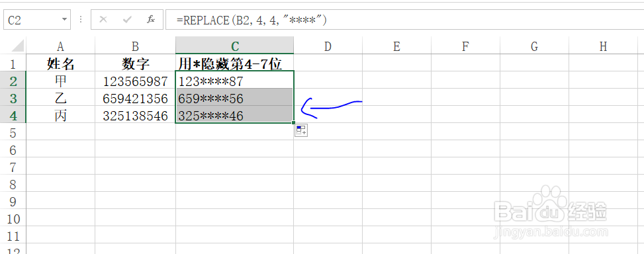Image resolution: width=644 pixels, height=254 pixels.
Task: Click the 姓名 header cell
Action: click(60, 63)
